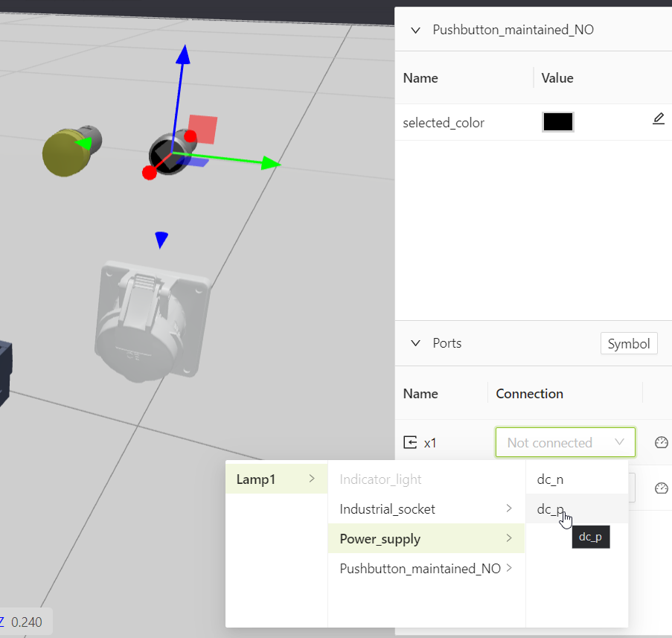Click the Z coordinate value 0.240
This screenshot has width=672, height=638.
(x=27, y=622)
